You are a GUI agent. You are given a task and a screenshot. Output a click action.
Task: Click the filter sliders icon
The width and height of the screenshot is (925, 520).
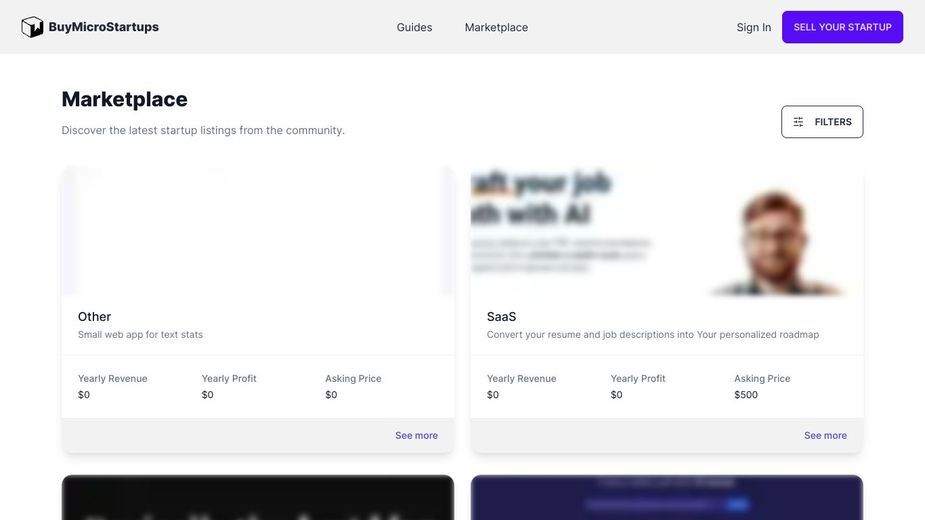coord(798,122)
